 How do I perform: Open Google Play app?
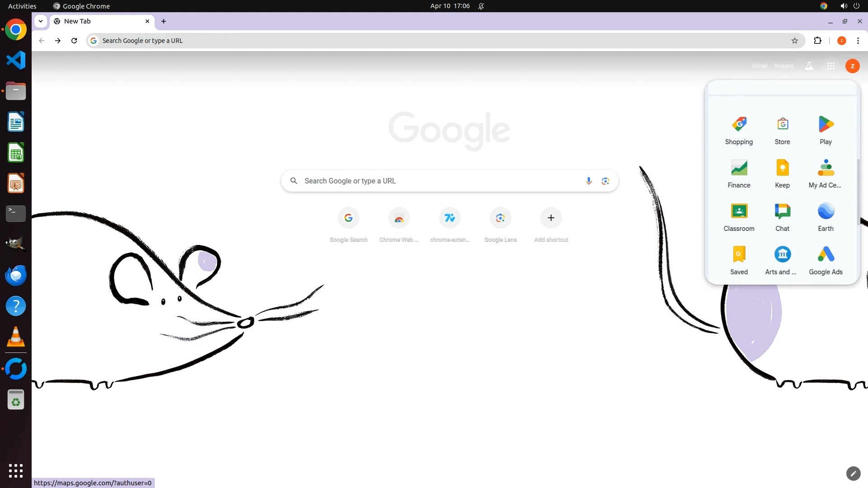pyautogui.click(x=826, y=125)
